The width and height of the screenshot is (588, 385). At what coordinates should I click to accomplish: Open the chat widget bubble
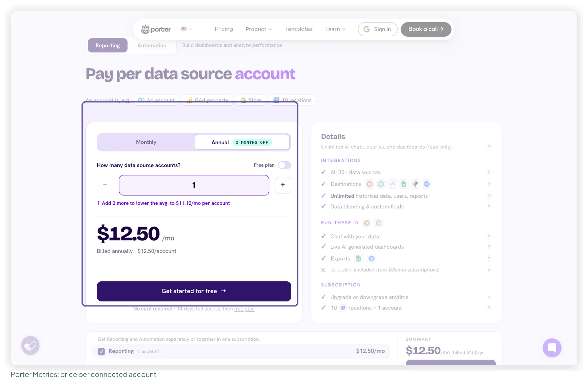click(x=552, y=348)
